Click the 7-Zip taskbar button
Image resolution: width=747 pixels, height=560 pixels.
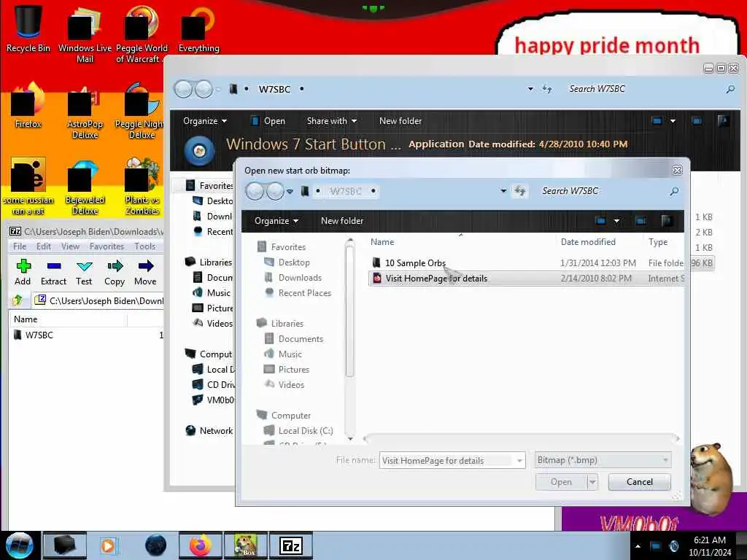point(291,545)
